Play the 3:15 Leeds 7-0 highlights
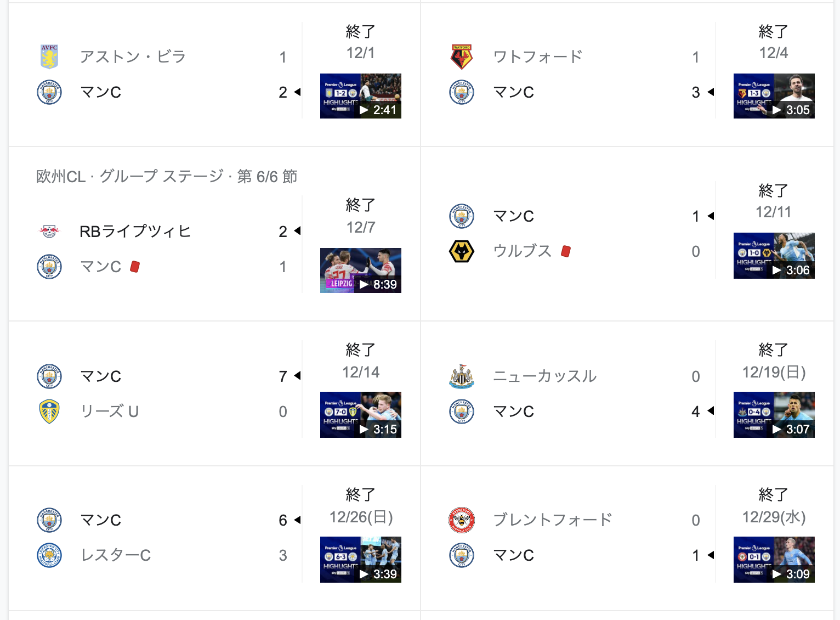840x620 pixels. [361, 415]
